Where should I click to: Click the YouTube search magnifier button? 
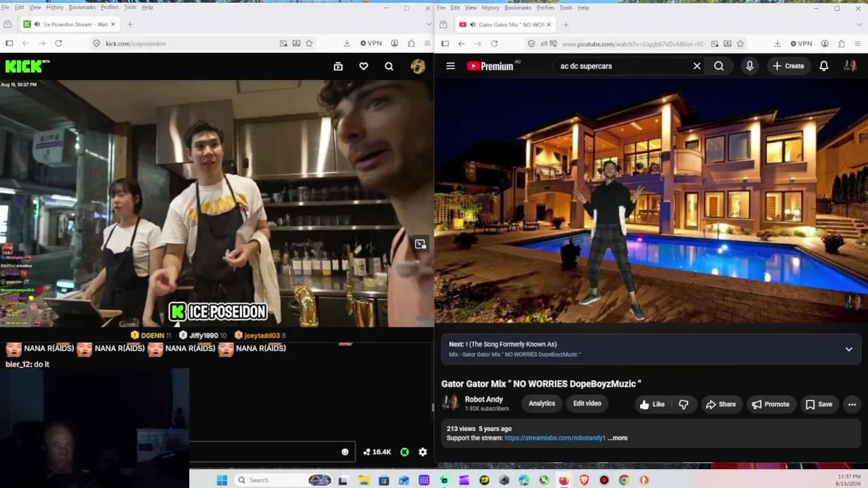pyautogui.click(x=719, y=66)
